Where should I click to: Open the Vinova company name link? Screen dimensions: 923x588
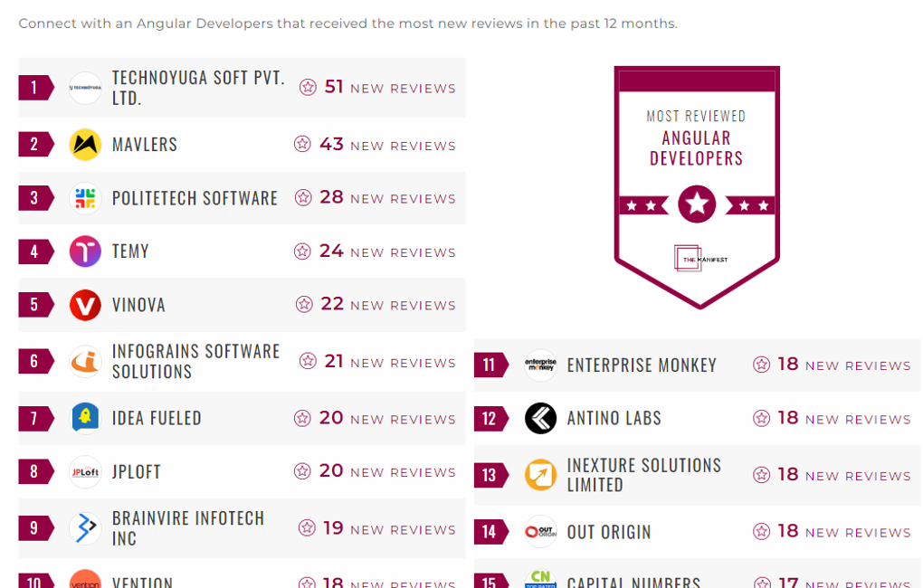[138, 305]
